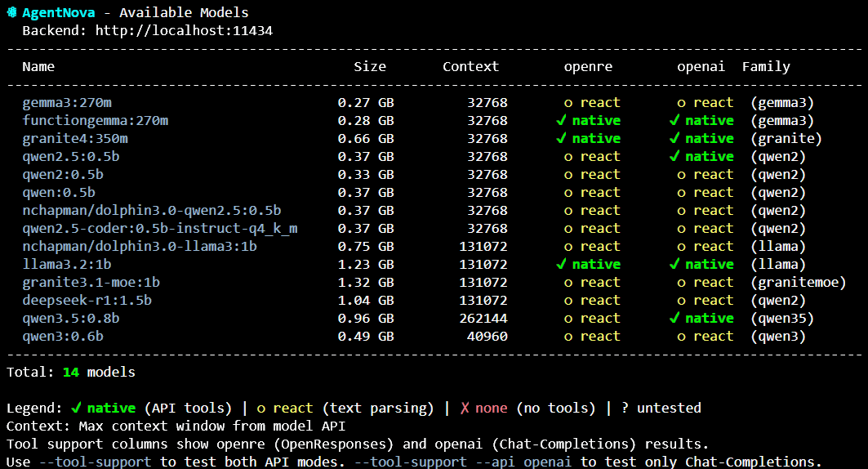Select model name qwen2.5-coder:0.5b-instruct-q4_k_m

tap(160, 228)
